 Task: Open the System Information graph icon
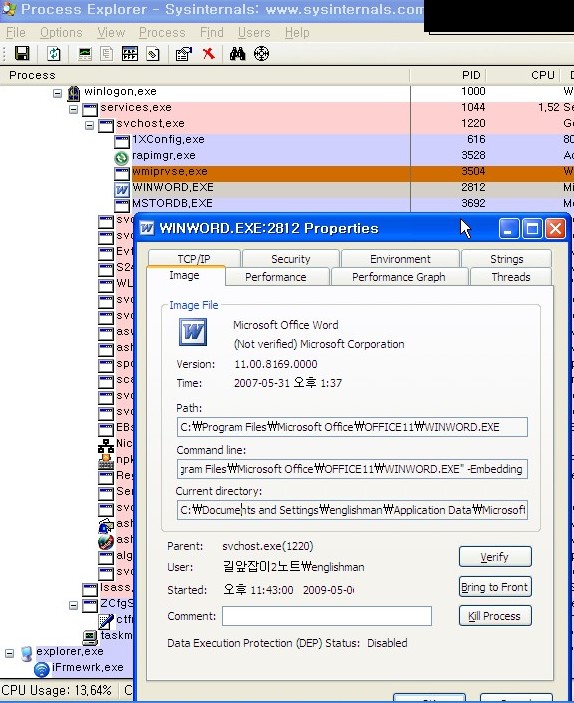point(85,54)
